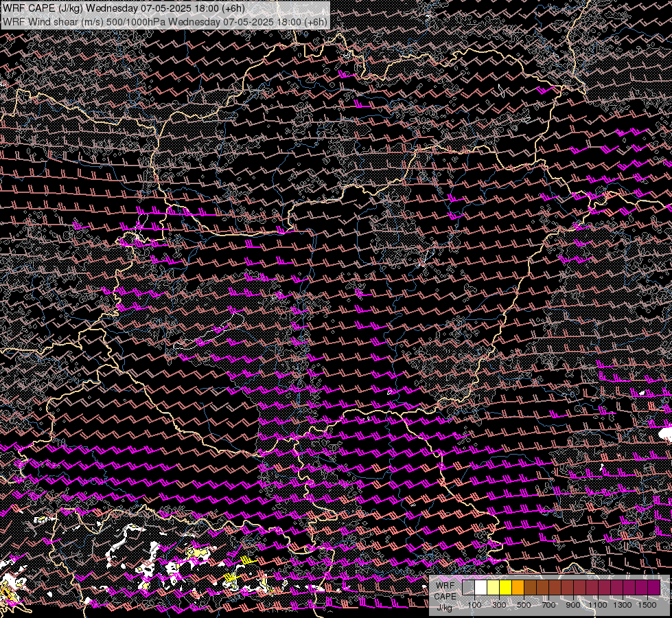The width and height of the screenshot is (672, 618).
Task: Click the 500 label on the legend
Action: click(x=524, y=605)
